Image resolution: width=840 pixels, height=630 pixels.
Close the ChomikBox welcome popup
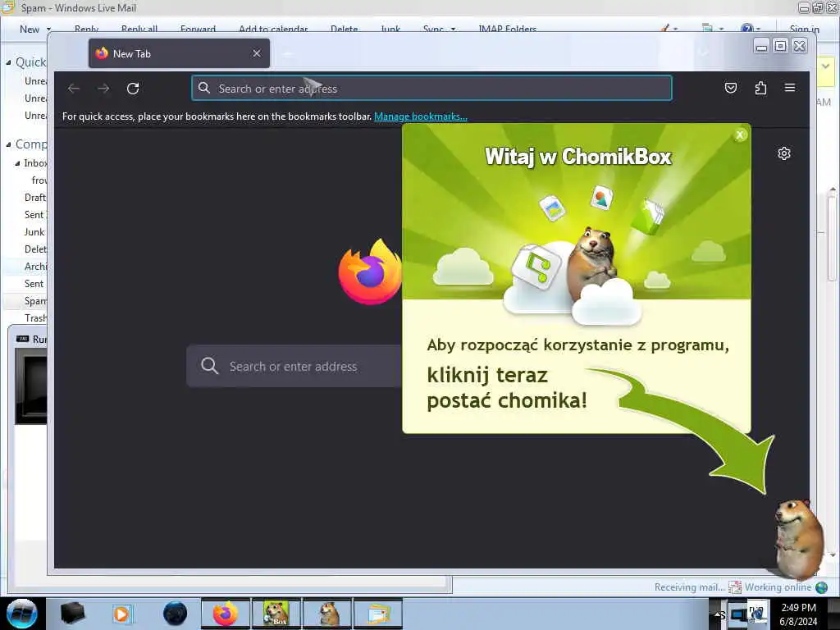tap(740, 135)
